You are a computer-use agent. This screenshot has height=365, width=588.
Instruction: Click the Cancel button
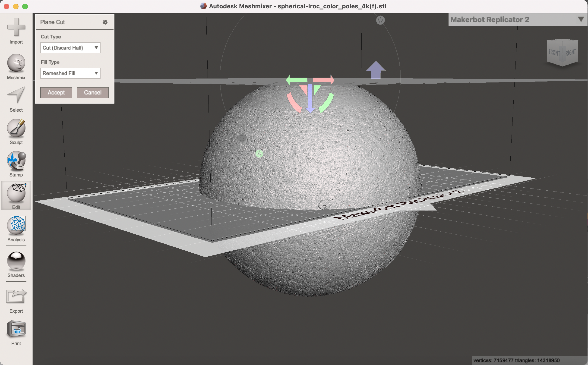pyautogui.click(x=92, y=92)
